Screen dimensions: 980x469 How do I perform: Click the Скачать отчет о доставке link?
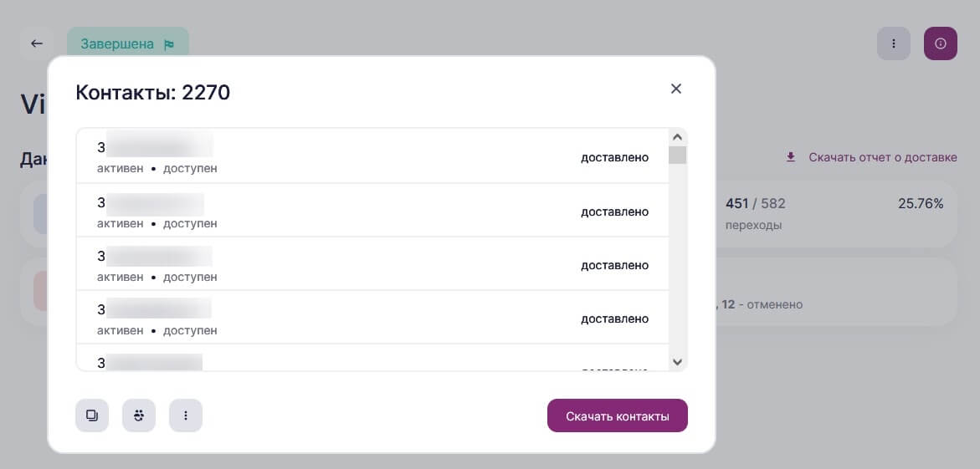pyautogui.click(x=882, y=157)
